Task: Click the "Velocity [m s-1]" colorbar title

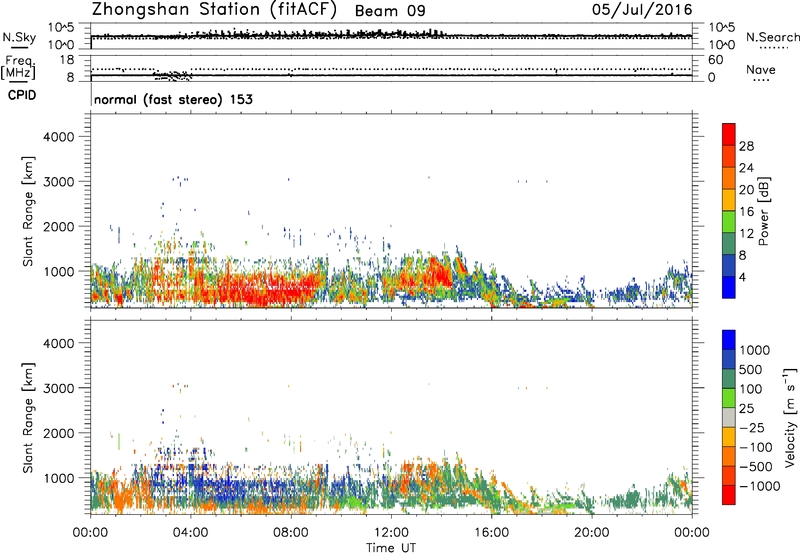Action: coord(790,417)
